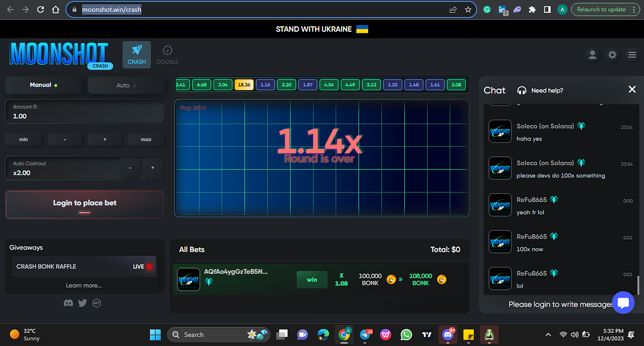Screen dimensions: 644x346
Task: Select the 6.68 result in history
Action: (202, 85)
